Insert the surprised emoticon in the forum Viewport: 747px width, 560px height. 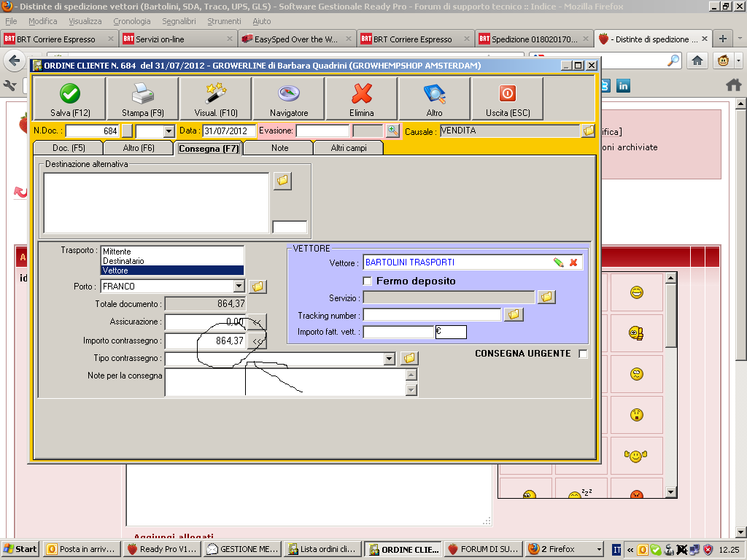(636, 415)
